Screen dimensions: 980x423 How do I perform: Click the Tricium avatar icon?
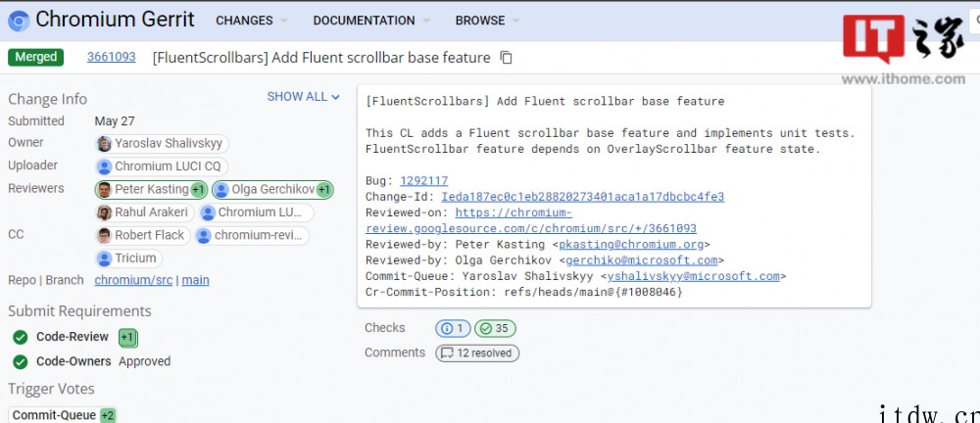[x=105, y=258]
